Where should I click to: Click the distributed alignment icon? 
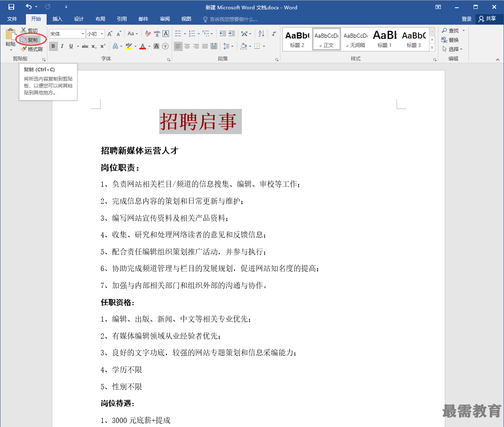214,46
